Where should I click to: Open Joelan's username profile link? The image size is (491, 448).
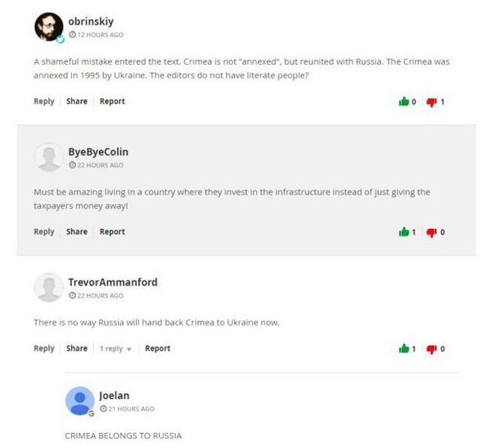(115, 396)
